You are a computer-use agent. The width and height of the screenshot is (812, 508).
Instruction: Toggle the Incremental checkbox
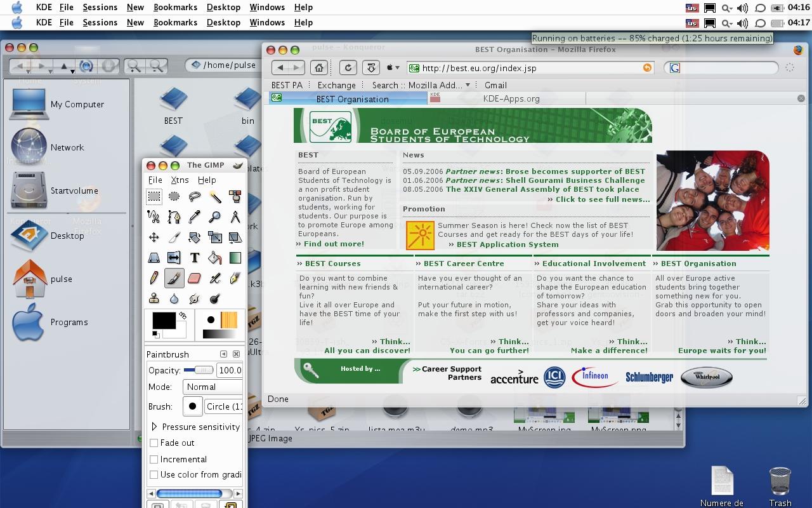point(154,458)
